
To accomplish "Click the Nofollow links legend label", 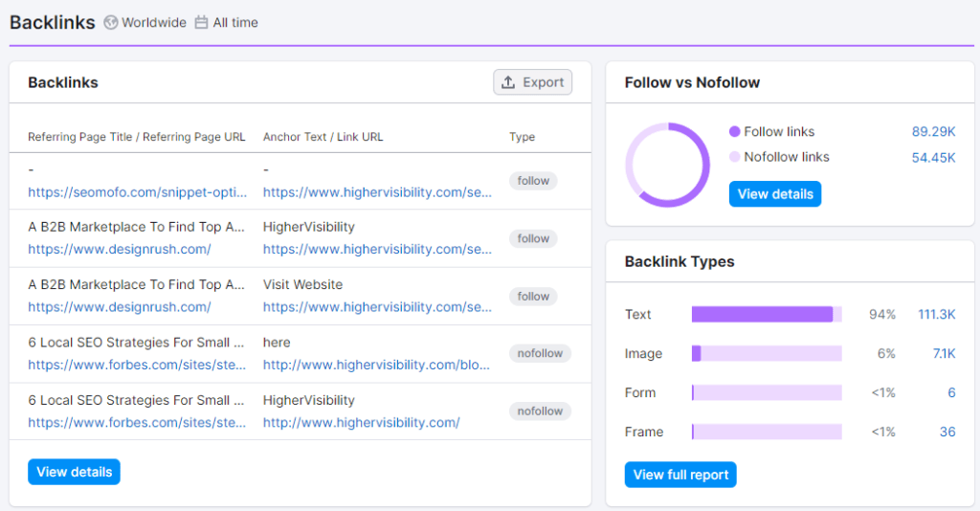I will pos(787,157).
